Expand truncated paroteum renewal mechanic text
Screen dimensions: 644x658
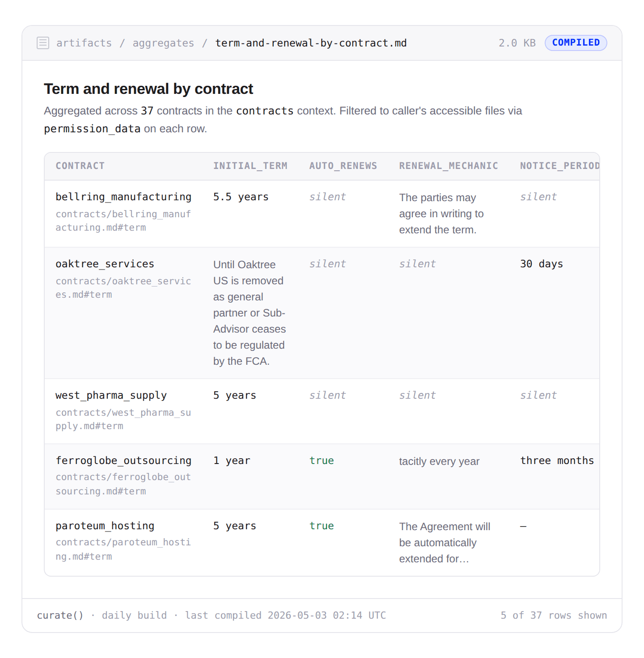445,543
